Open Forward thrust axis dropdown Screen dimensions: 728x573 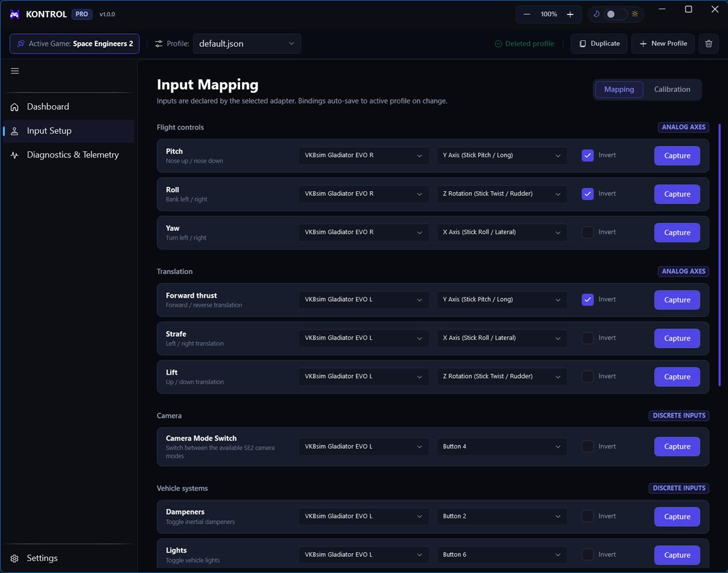pos(502,299)
